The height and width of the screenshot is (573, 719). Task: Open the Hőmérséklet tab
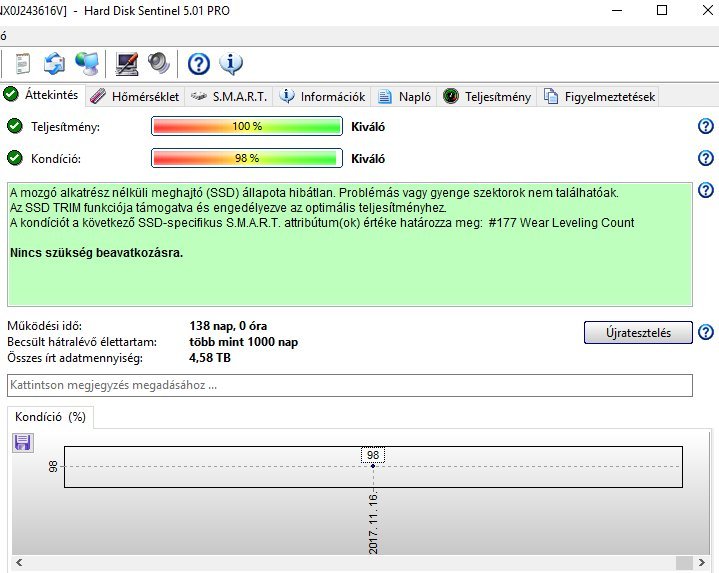coord(135,97)
